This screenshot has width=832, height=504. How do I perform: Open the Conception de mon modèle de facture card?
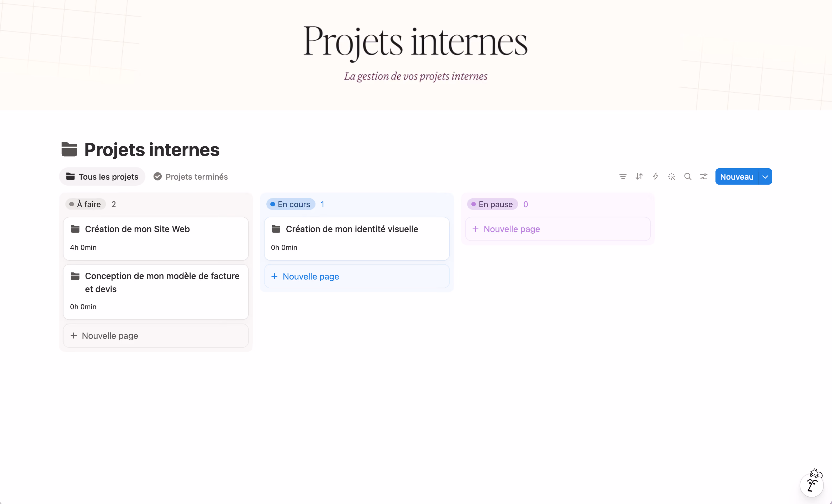[156, 292]
